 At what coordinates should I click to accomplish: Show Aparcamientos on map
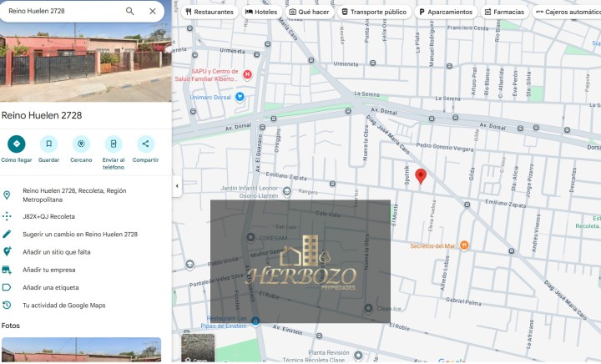pos(445,13)
